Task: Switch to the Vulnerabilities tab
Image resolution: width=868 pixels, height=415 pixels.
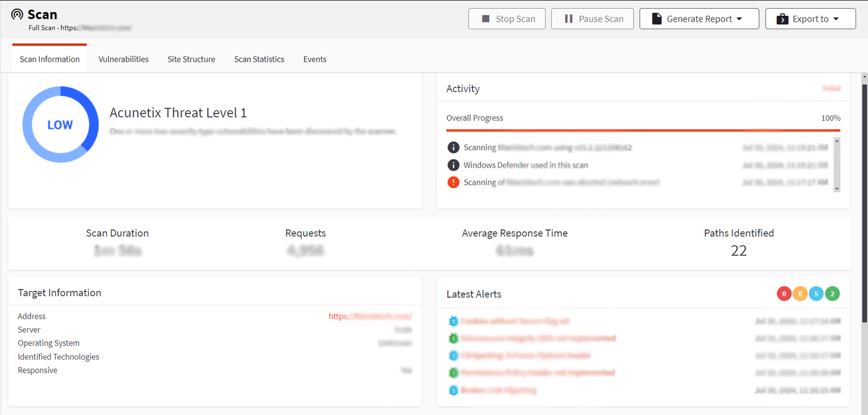Action: (x=124, y=59)
